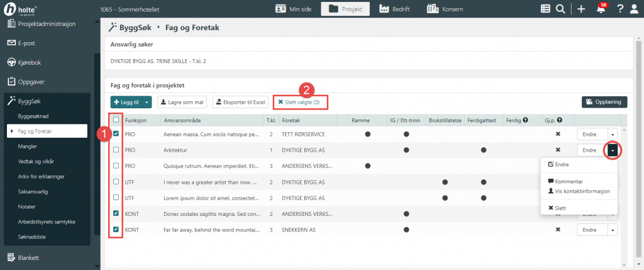Image resolution: width=644 pixels, height=270 pixels.
Task: Click Endre button for Arkitektur row
Action: tap(592, 150)
